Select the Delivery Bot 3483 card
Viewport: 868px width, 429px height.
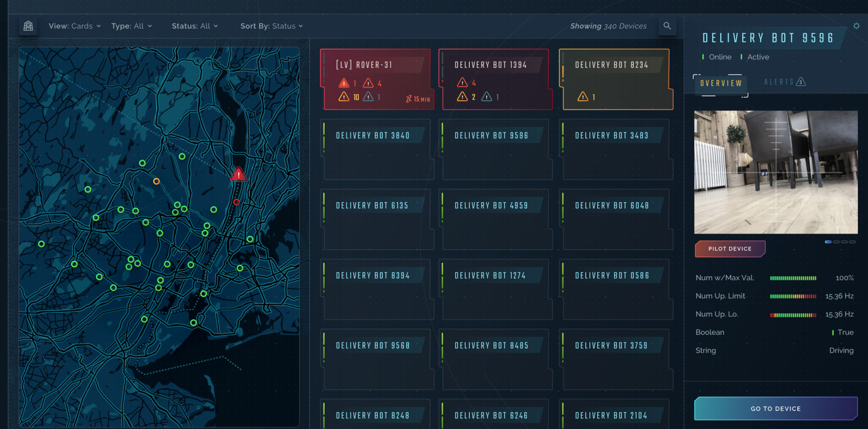(616, 149)
